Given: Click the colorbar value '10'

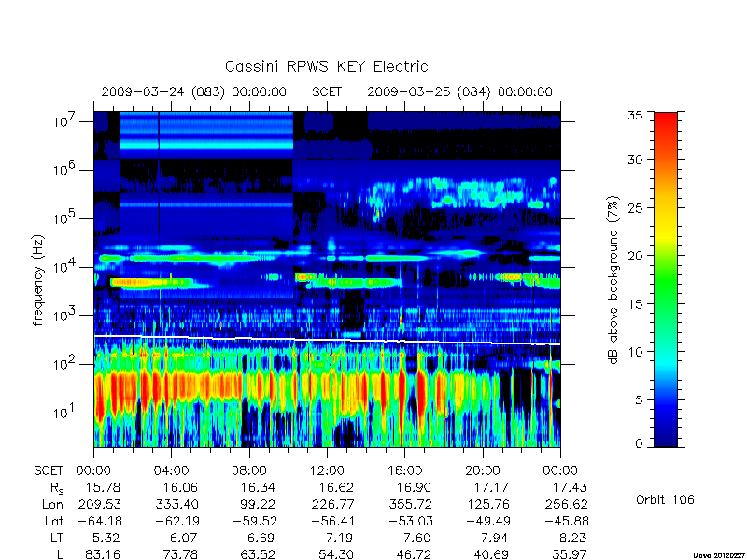Looking at the screenshot, I should (638, 352).
